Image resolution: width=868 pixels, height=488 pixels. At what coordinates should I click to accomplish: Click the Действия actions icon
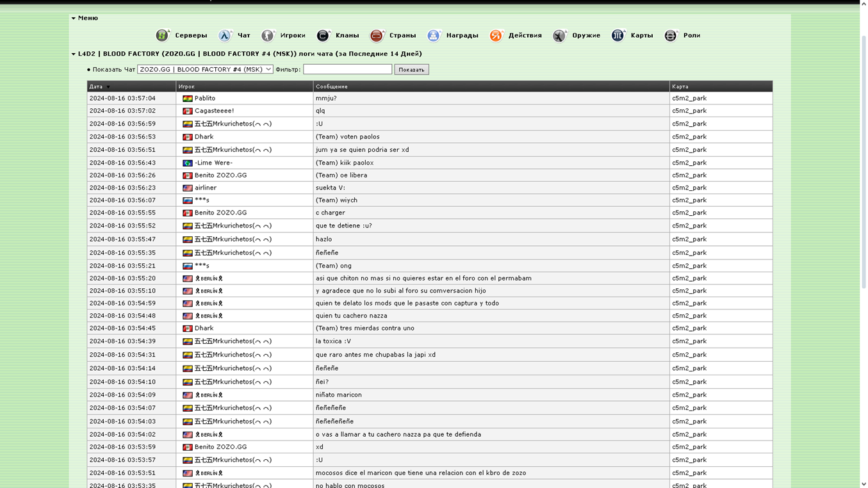(x=496, y=35)
